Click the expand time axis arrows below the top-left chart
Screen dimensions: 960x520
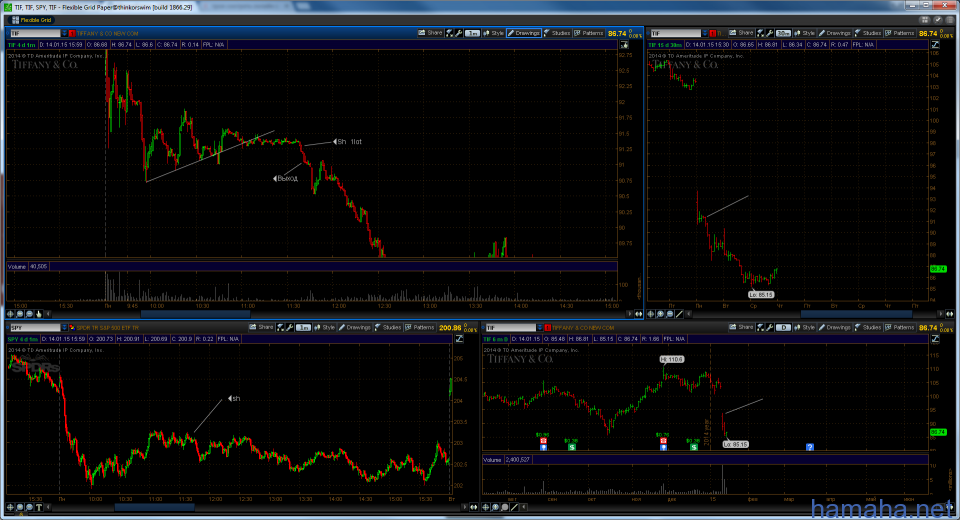(639, 314)
